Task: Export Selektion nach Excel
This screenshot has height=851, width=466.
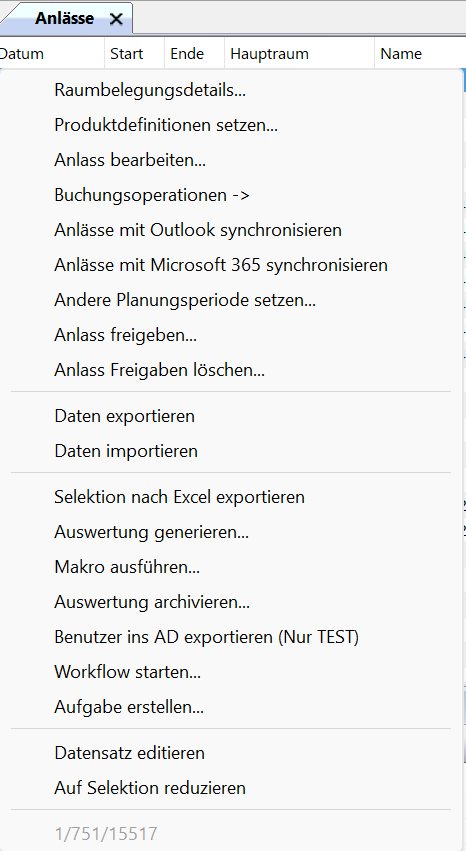Action: pyautogui.click(x=231, y=497)
